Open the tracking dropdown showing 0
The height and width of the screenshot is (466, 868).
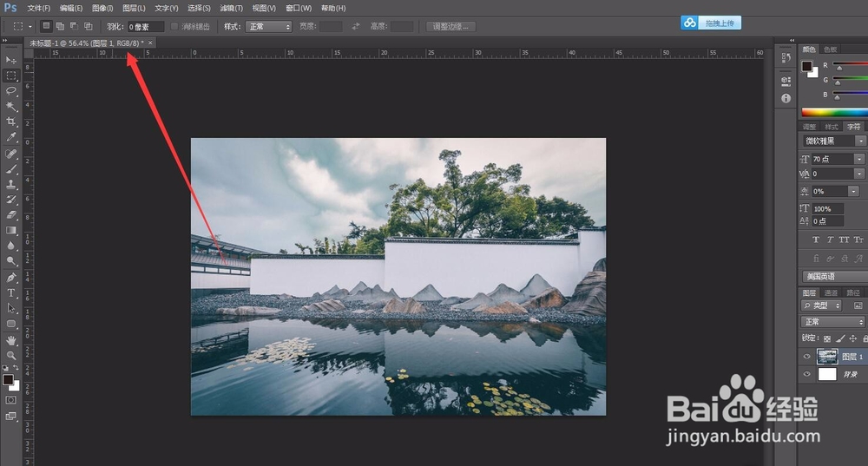point(860,174)
